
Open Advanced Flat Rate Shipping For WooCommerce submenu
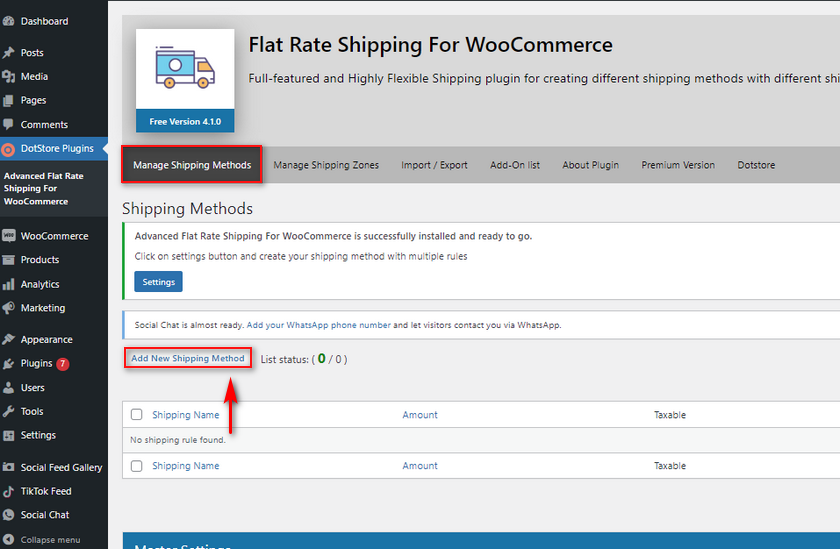(x=44, y=189)
